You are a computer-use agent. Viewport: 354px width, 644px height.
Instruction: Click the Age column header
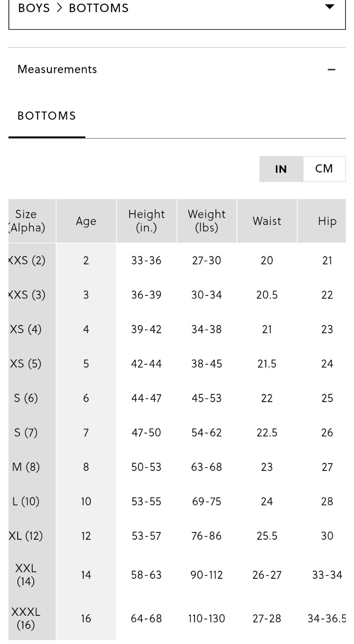(x=86, y=221)
